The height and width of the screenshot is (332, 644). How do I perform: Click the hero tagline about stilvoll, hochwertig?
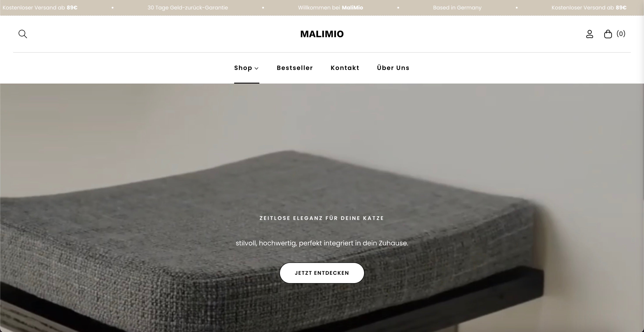coord(322,243)
